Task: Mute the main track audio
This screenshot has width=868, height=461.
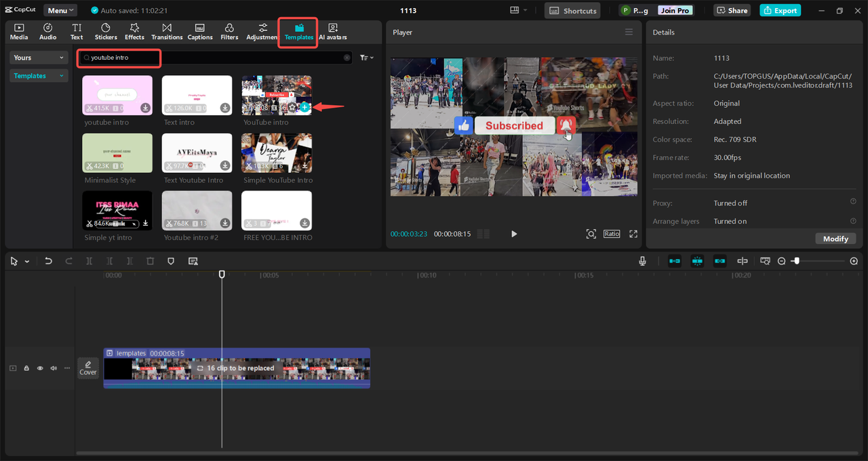Action: pos(54,368)
